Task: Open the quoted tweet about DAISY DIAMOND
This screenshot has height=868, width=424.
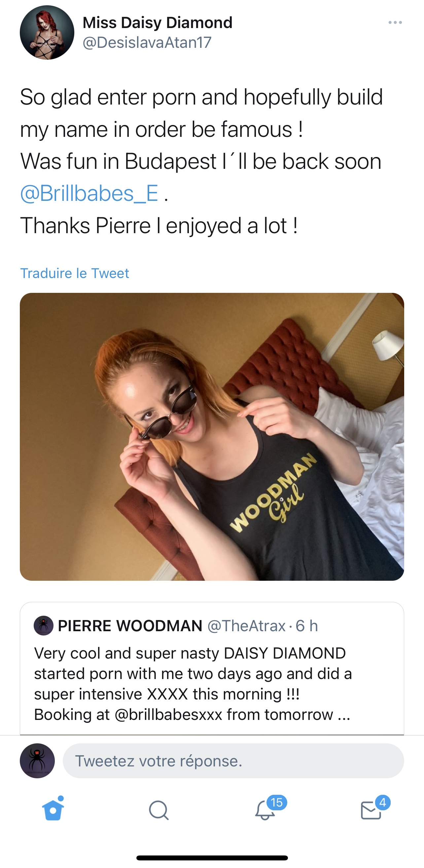Action: click(x=192, y=684)
